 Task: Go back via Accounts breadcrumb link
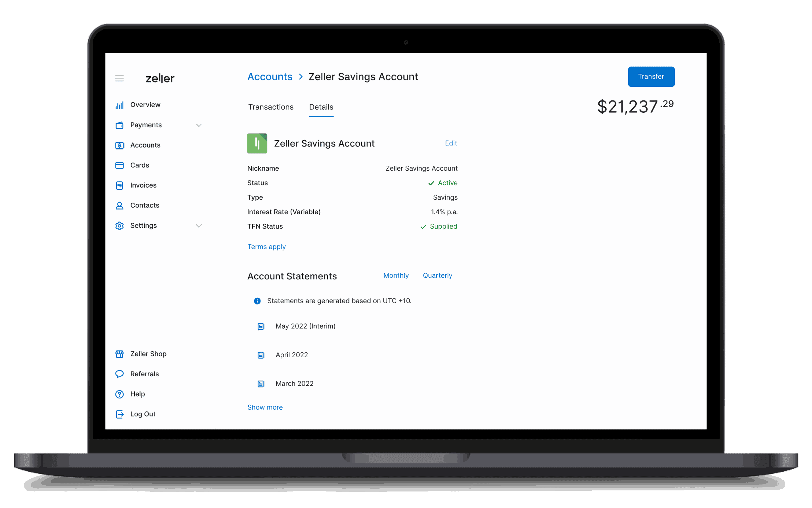coord(270,77)
